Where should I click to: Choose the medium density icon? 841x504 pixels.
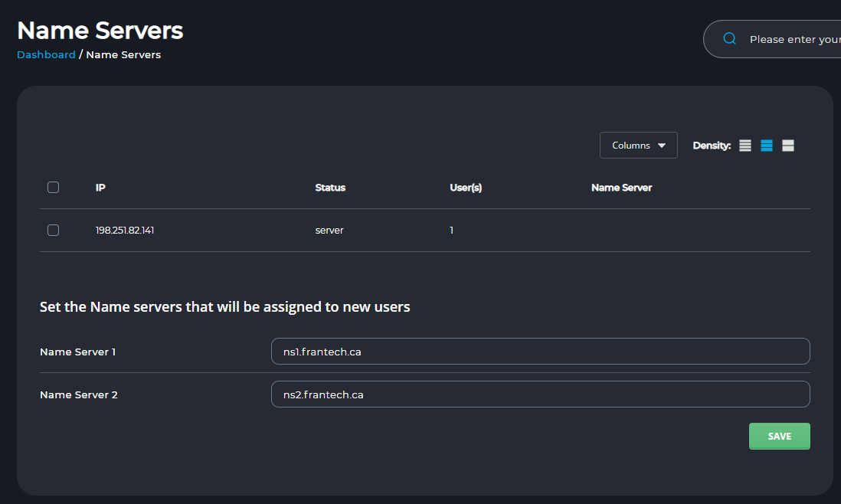pyautogui.click(x=767, y=146)
